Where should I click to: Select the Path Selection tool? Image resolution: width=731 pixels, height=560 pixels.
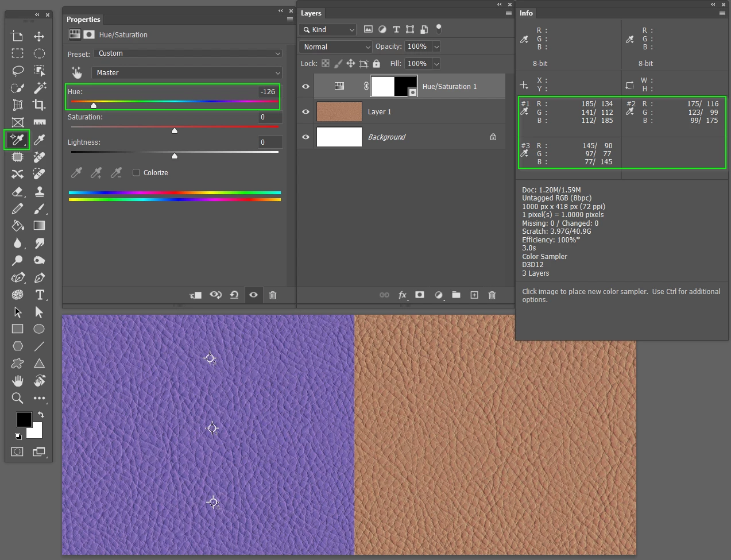[x=17, y=312]
